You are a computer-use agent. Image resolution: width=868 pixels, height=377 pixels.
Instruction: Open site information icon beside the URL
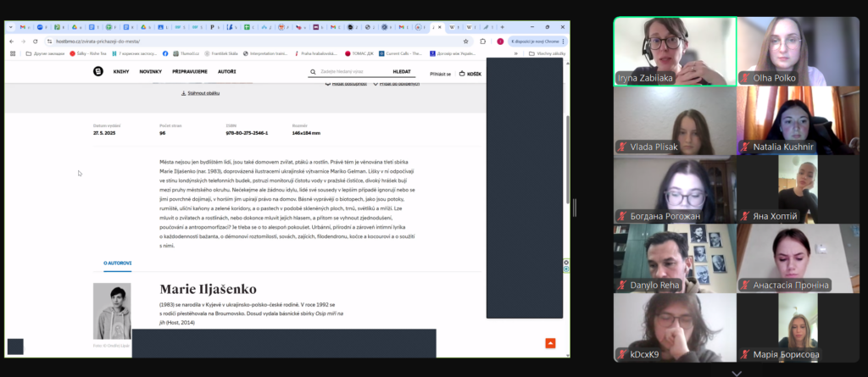49,41
